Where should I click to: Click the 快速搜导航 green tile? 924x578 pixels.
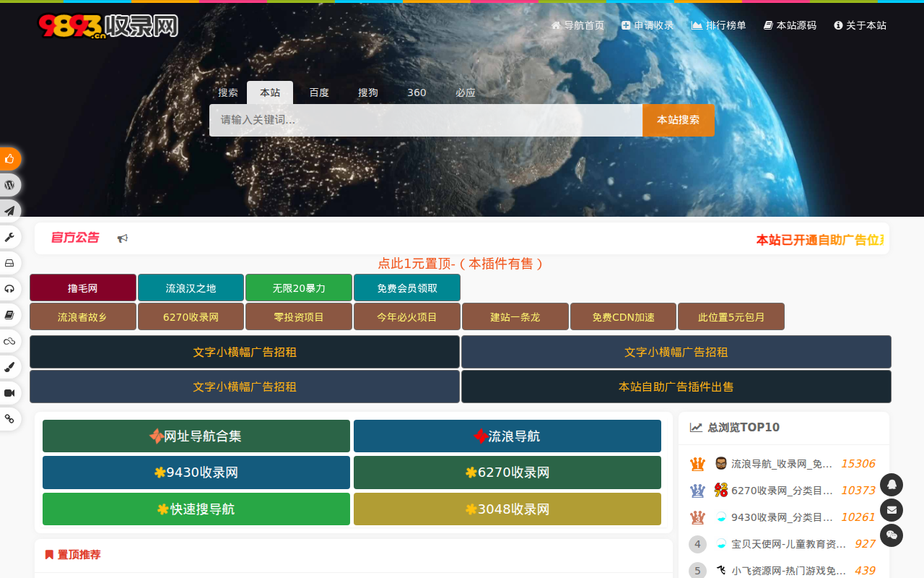[x=196, y=509]
